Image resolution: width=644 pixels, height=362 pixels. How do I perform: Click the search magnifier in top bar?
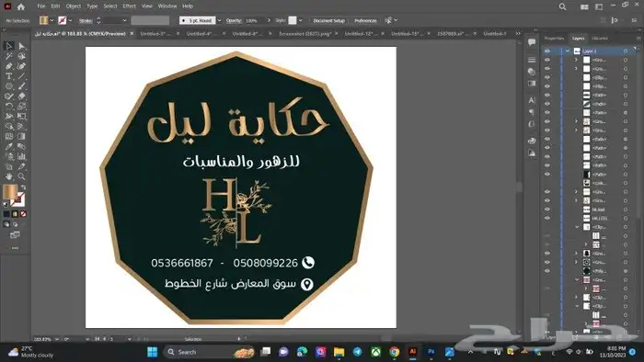coord(562,6)
